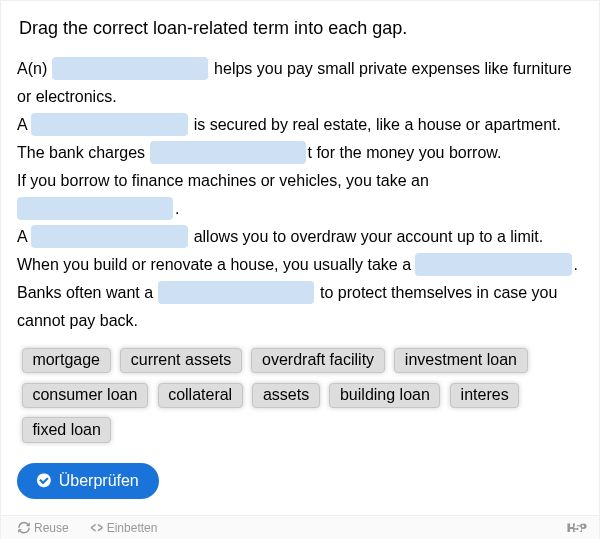Open the Einbetten embed link
This screenshot has width=600, height=539.
(124, 528)
